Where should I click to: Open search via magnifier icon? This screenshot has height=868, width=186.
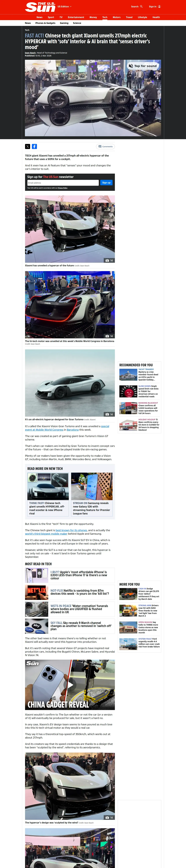pyautogui.click(x=141, y=6)
